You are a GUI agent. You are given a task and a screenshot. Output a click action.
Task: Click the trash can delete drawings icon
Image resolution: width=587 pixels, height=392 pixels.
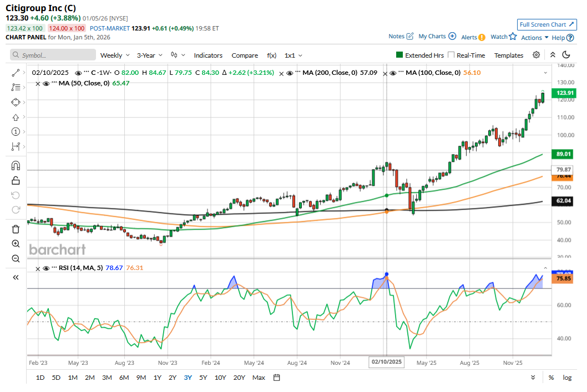16,229
